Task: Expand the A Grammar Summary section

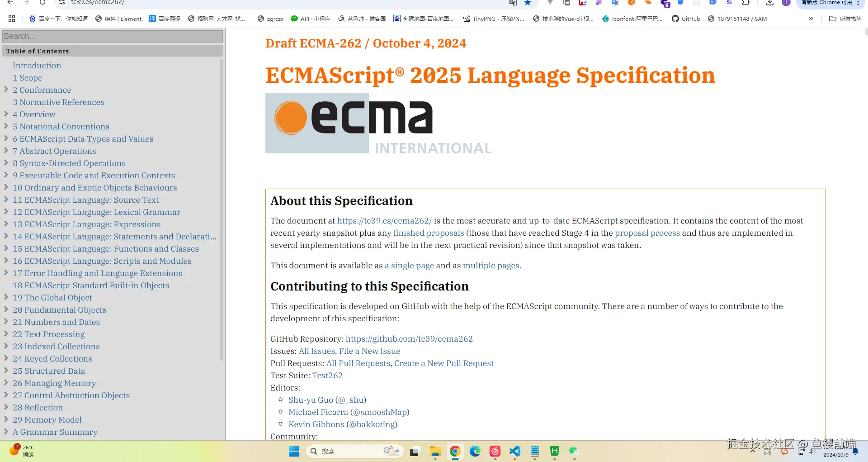Action: pyautogui.click(x=6, y=431)
